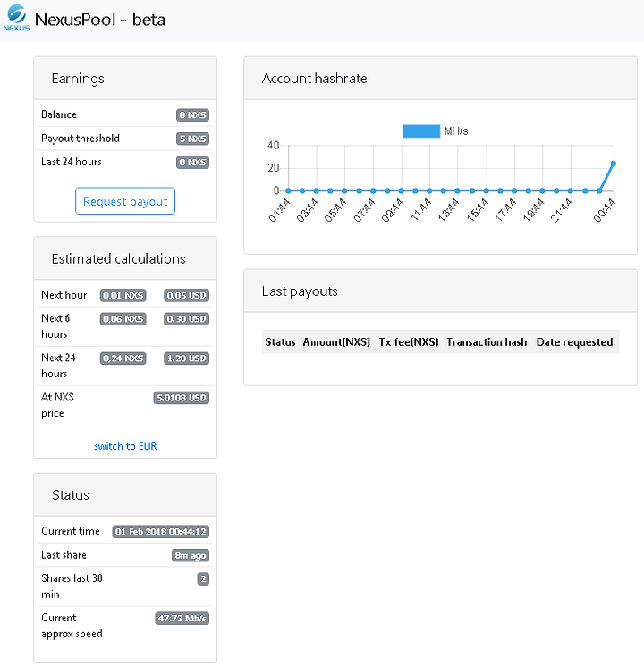Viewport: 644px width, 666px height.
Task: Click the 5.0108 USD price badge
Action: point(181,398)
